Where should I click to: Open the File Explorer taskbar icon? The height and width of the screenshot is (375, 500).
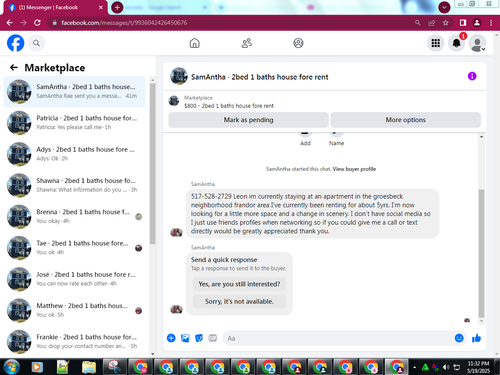click(89, 367)
